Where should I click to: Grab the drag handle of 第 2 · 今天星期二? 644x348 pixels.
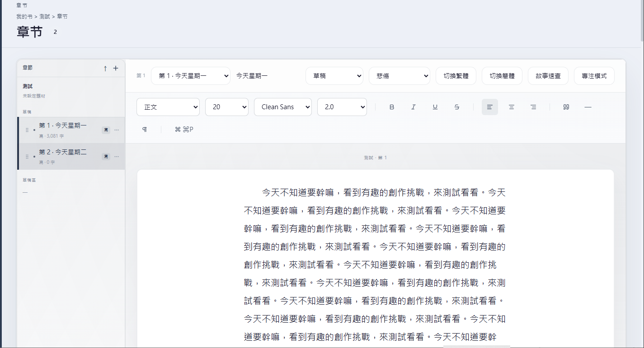click(27, 157)
